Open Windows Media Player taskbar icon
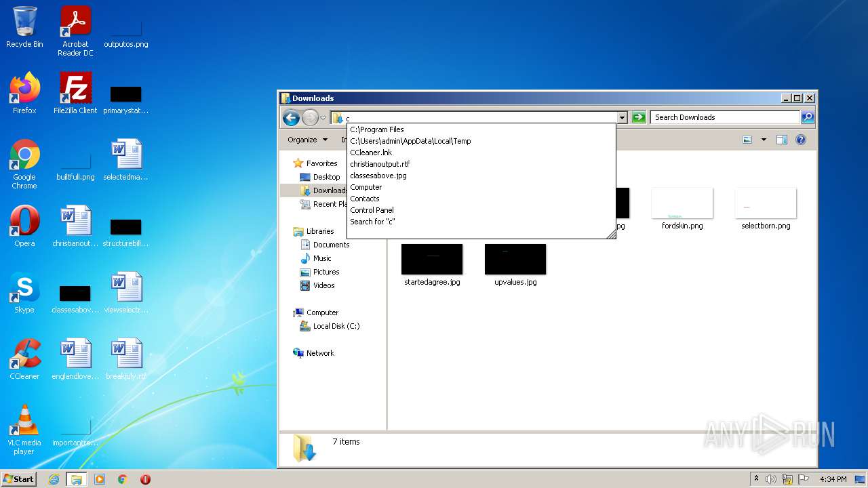 (100, 479)
